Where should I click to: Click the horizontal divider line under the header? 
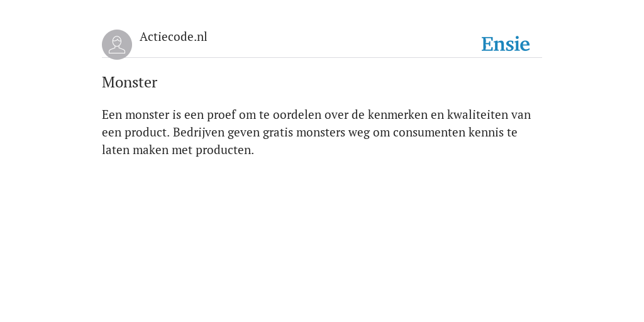[322, 57]
